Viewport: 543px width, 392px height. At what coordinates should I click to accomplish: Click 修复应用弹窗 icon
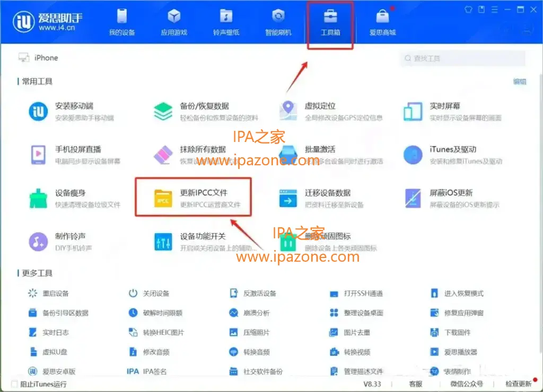click(434, 313)
